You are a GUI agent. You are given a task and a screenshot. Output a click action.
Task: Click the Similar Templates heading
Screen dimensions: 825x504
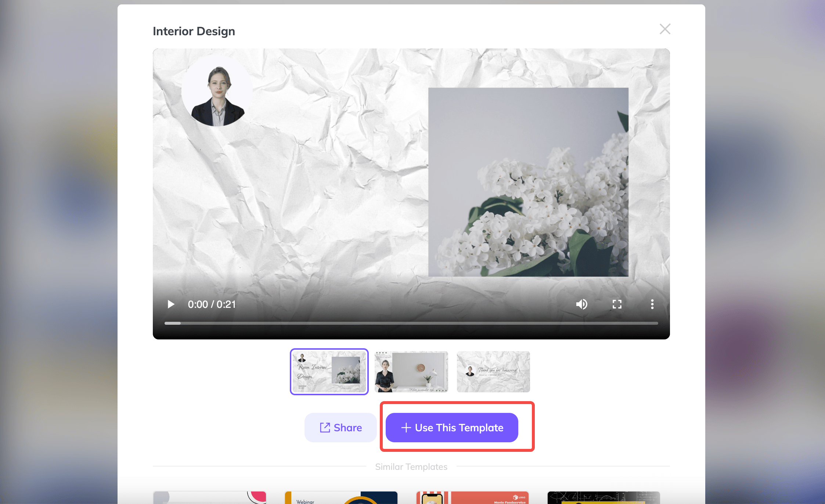pyautogui.click(x=411, y=467)
